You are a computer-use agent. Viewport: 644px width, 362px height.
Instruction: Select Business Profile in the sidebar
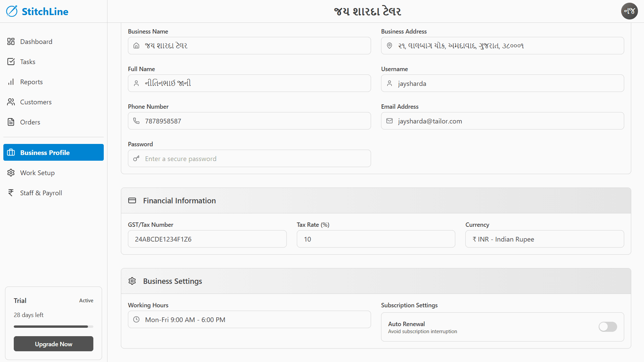[45, 152]
